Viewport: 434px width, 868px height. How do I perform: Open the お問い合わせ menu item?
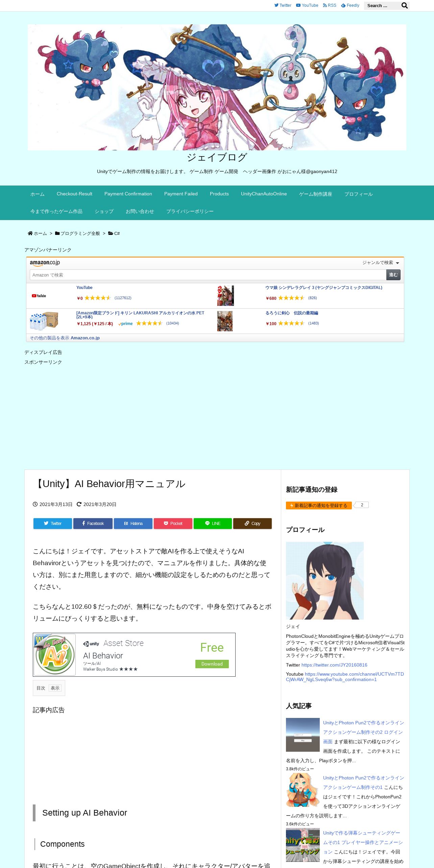pyautogui.click(x=140, y=211)
